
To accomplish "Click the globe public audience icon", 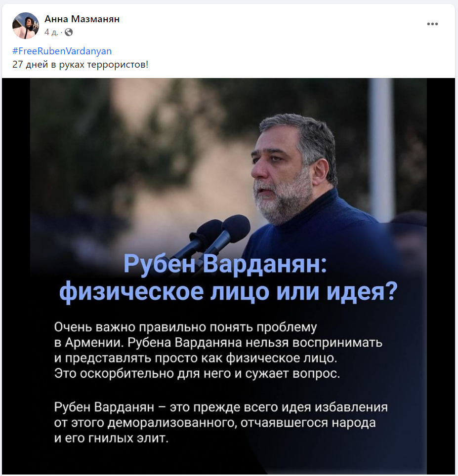I will [x=69, y=32].
